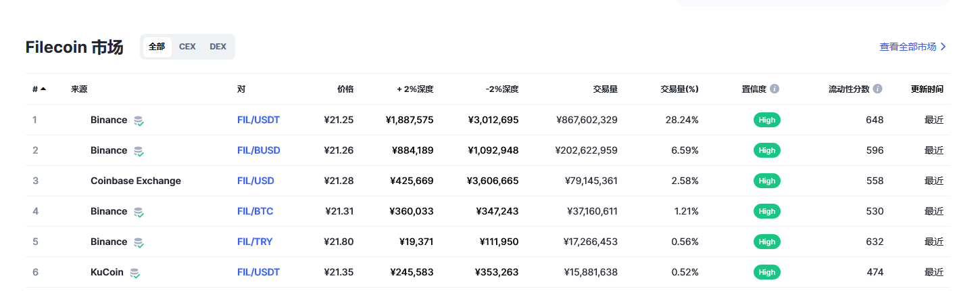Sort by 交易量(%) column header
This screenshot has height=291, width=980.
click(x=679, y=89)
